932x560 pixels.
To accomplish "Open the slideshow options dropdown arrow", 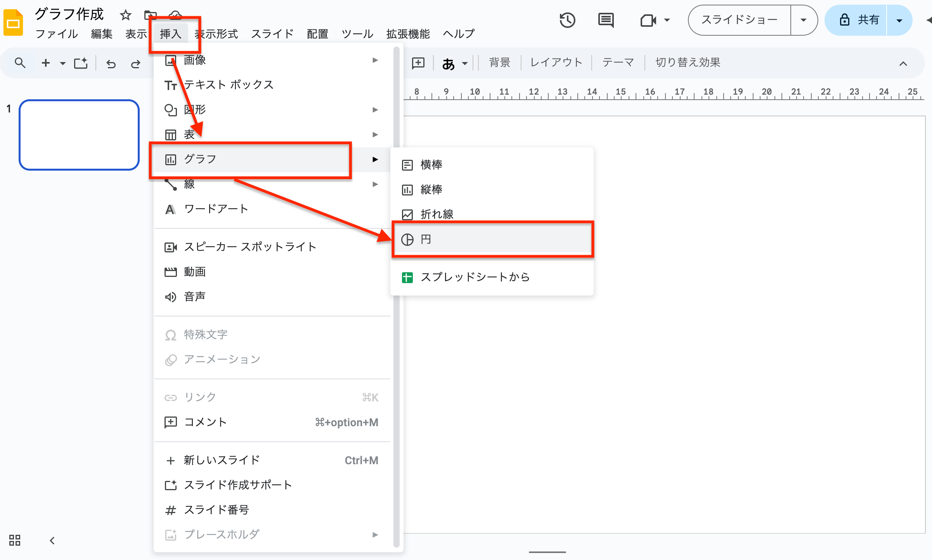I will point(803,20).
